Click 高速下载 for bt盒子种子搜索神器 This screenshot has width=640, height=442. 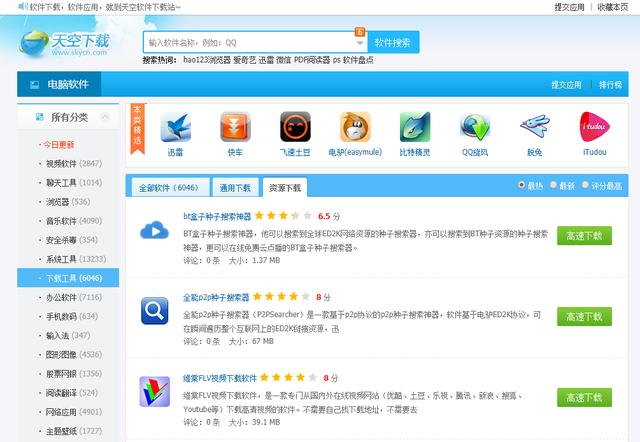coord(584,235)
